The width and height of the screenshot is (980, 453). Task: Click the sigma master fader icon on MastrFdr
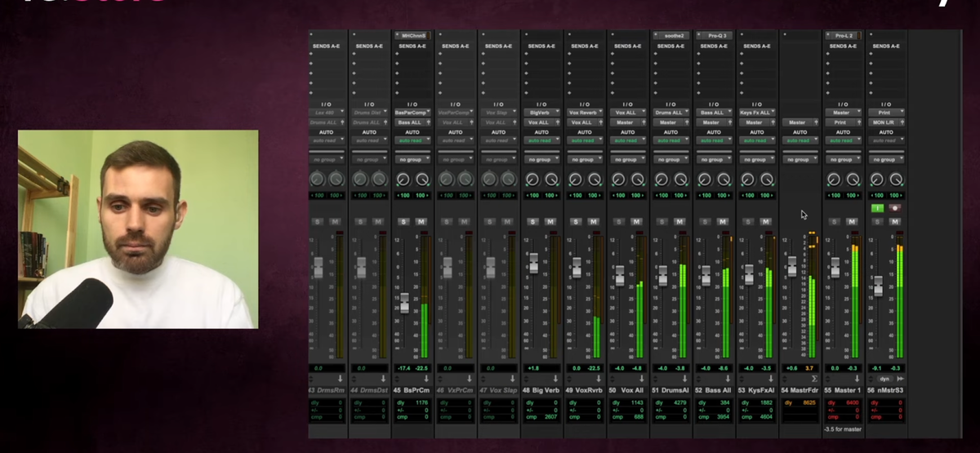pos(814,379)
